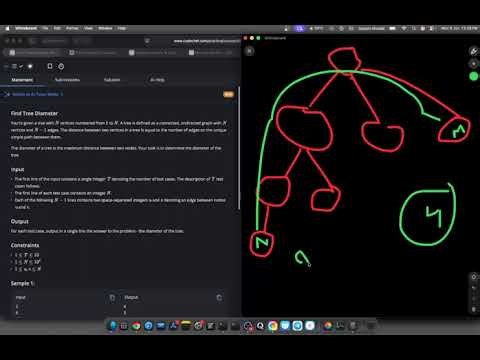The width and height of the screenshot is (480, 360).
Task: Open the AI Help tab
Action: (x=157, y=80)
